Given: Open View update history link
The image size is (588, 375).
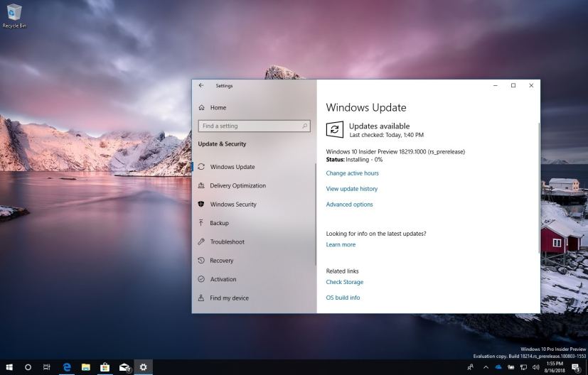Looking at the screenshot, I should pyautogui.click(x=352, y=189).
